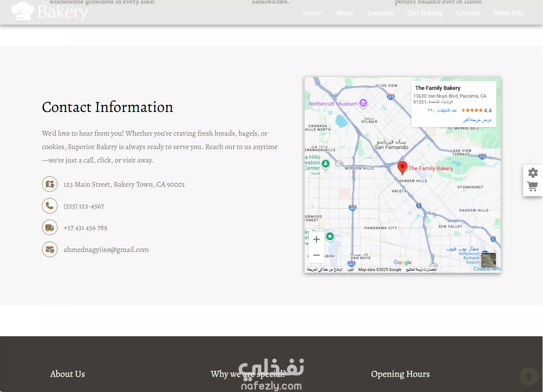Click the San Fernando label on map
Image resolution: width=543 pixels, height=392 pixels.
(391, 144)
